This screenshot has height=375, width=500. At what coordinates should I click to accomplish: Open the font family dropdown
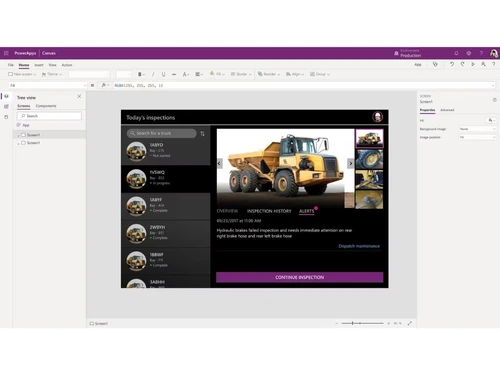89,74
